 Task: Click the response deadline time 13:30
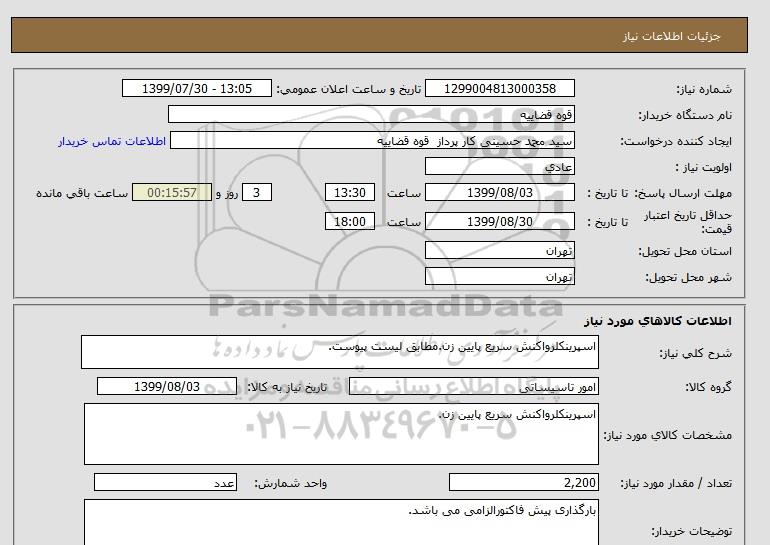[x=350, y=192]
